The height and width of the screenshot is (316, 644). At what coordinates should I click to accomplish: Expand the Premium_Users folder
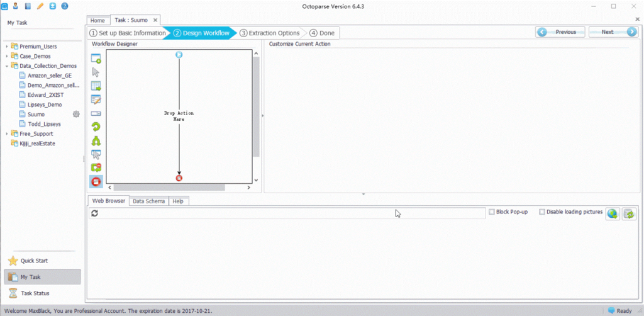click(7, 47)
